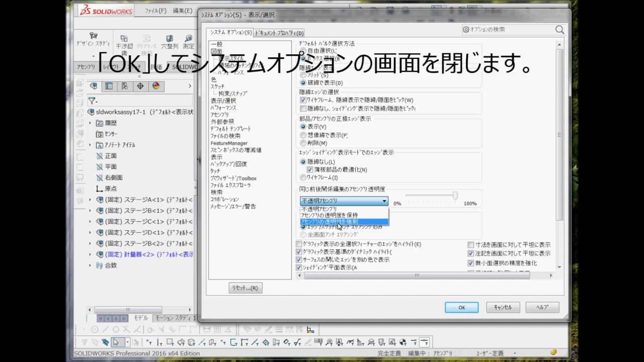644x362 pixels.
Task: Select the 正面 plane in the tree
Action: [111, 156]
